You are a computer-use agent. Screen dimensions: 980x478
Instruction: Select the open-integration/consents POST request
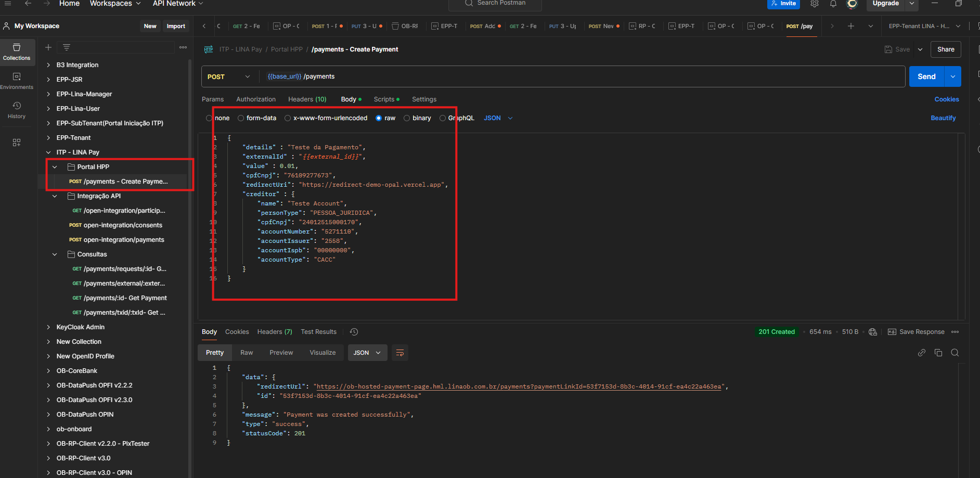[x=123, y=225]
